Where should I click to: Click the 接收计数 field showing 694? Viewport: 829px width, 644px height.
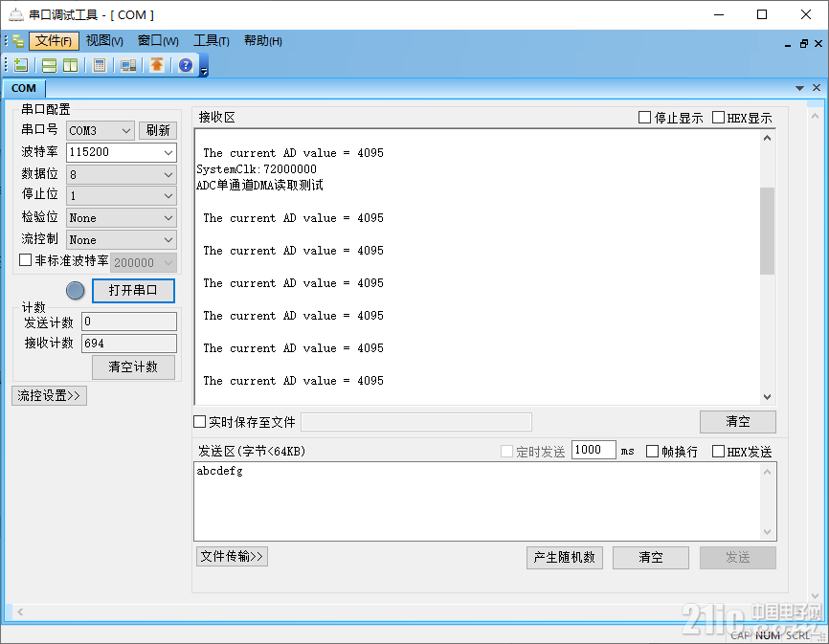tap(129, 344)
